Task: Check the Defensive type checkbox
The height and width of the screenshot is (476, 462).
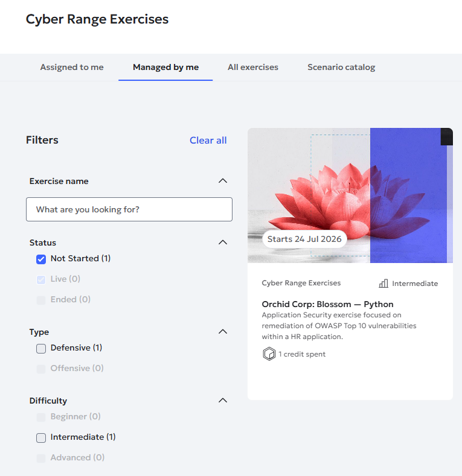Action: click(41, 349)
